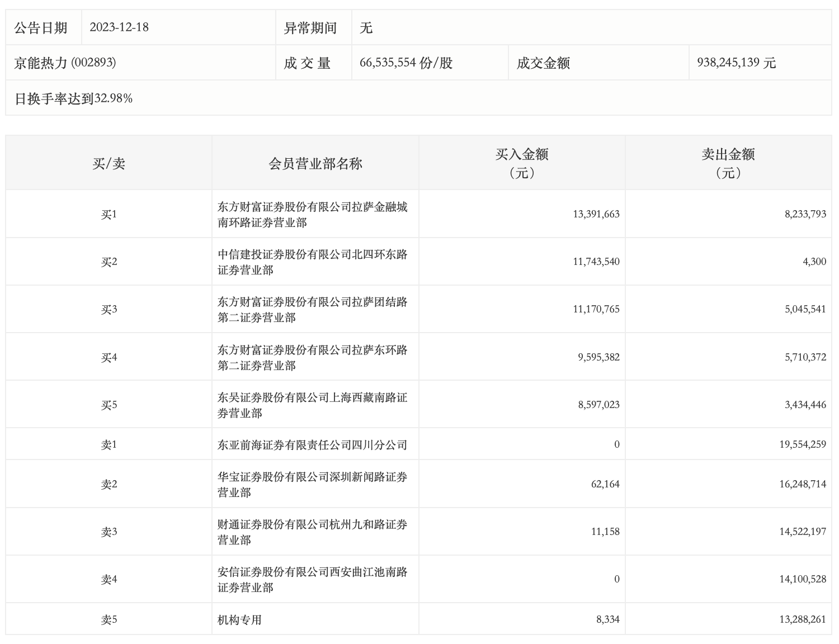Select the stock name 京能热力 (002893)
Screen dimensions: 839x644
click(65, 63)
